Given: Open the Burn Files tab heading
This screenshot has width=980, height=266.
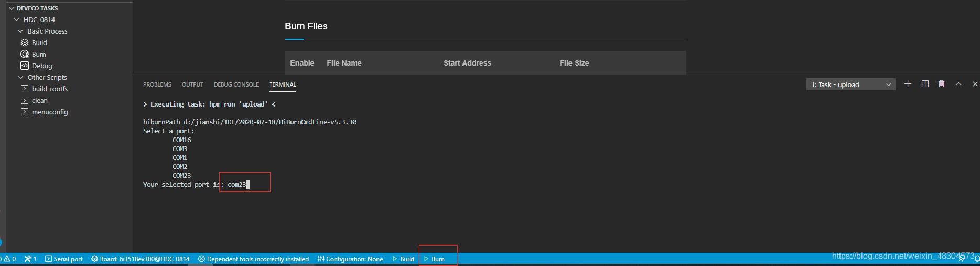Looking at the screenshot, I should 306,26.
